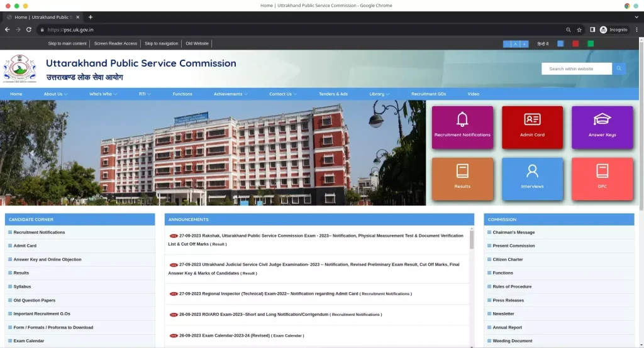Open the Chrome side panel icon
The height and width of the screenshot is (348, 644).
coord(592,30)
